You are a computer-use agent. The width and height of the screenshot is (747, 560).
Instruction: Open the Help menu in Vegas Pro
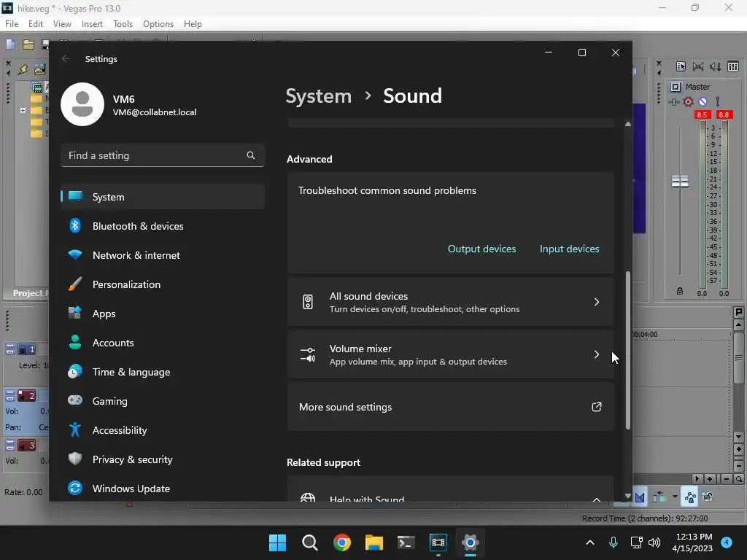(193, 24)
